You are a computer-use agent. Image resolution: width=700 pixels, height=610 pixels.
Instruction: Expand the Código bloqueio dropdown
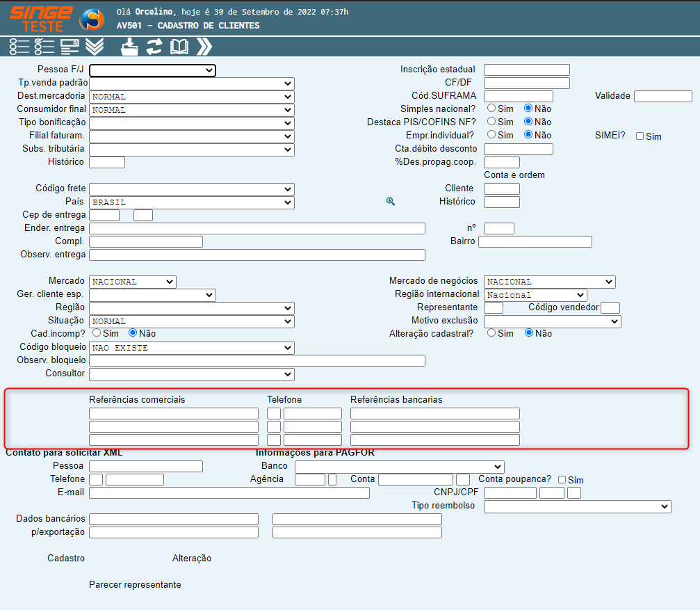click(191, 348)
